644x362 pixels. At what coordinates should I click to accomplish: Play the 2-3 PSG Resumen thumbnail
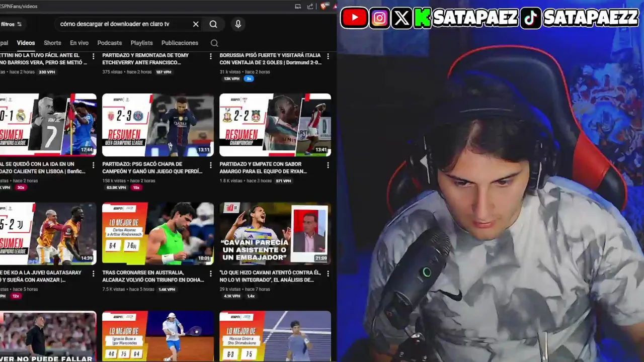coord(158,125)
